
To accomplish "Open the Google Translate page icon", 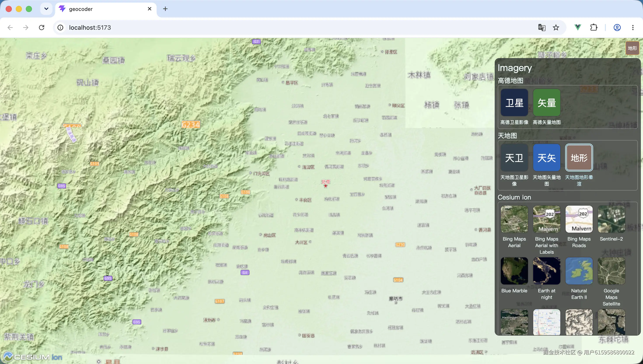I will point(542,28).
